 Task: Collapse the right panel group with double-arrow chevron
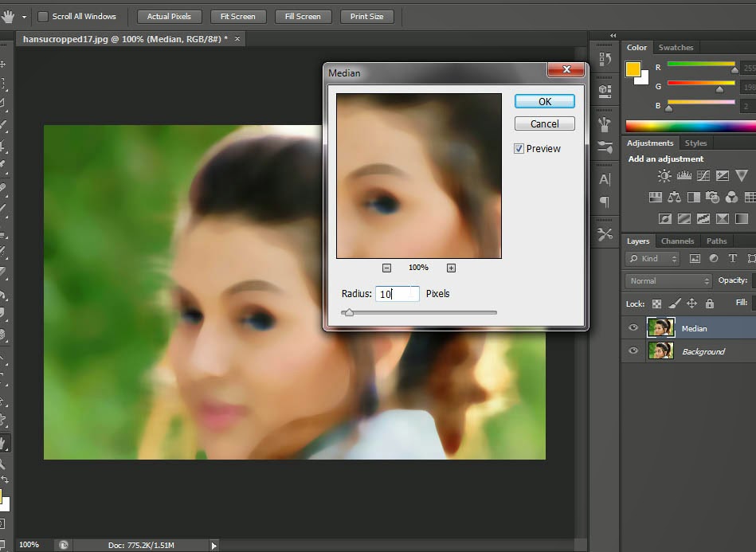(x=612, y=35)
